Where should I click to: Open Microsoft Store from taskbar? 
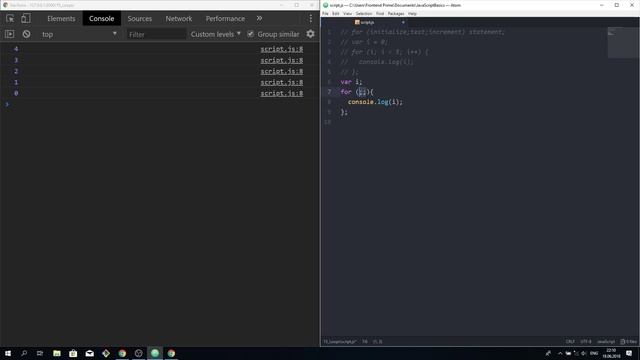(x=73, y=353)
